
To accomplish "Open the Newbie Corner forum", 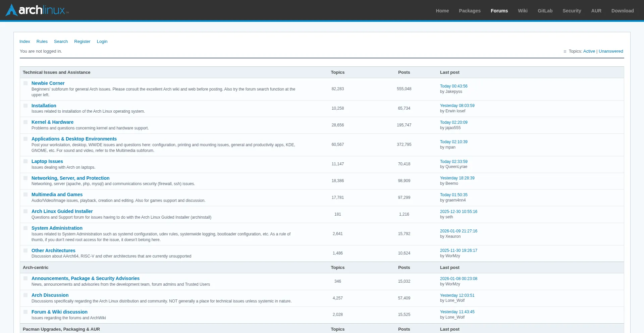I will [x=48, y=83].
